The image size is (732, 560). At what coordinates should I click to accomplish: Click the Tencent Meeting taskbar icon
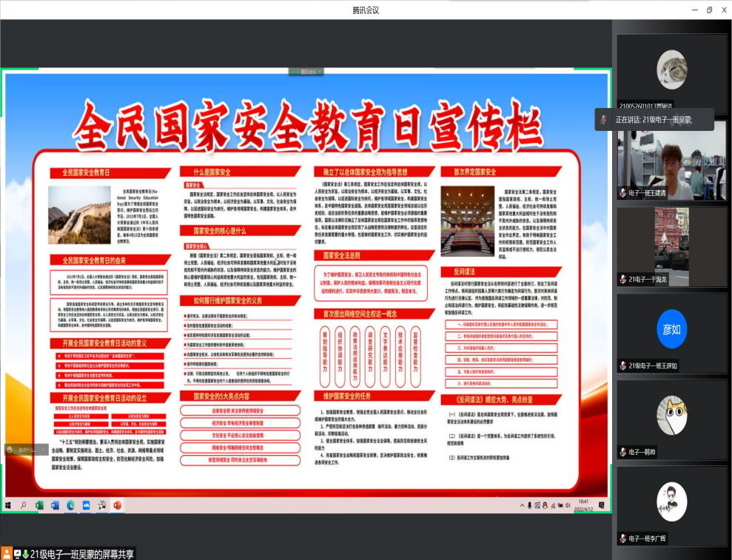86,505
